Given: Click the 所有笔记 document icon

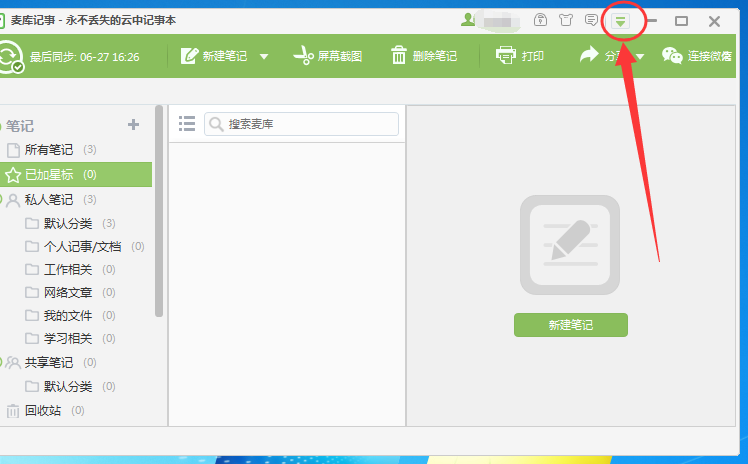Looking at the screenshot, I should pyautogui.click(x=13, y=150).
